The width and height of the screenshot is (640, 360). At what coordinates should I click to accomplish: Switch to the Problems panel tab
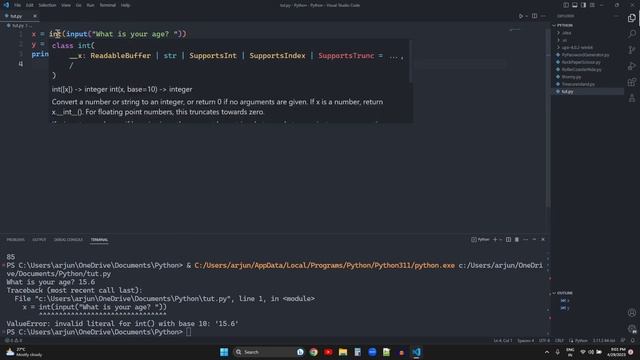[x=16, y=240]
